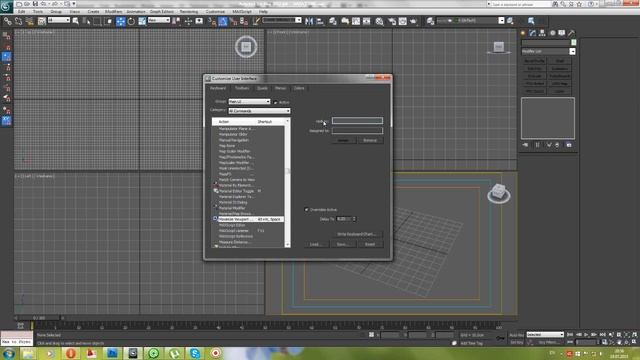Switch to the Toolbars tab
This screenshot has width=640, height=360.
242,88
